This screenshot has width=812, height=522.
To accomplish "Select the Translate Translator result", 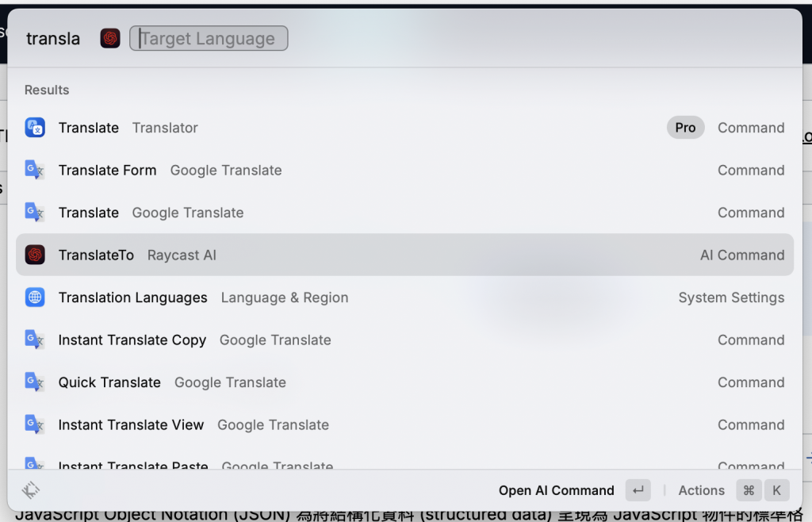I will coord(404,128).
